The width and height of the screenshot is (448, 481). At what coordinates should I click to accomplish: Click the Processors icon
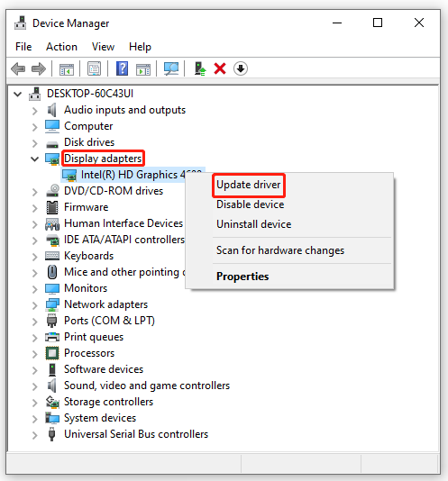coord(52,353)
